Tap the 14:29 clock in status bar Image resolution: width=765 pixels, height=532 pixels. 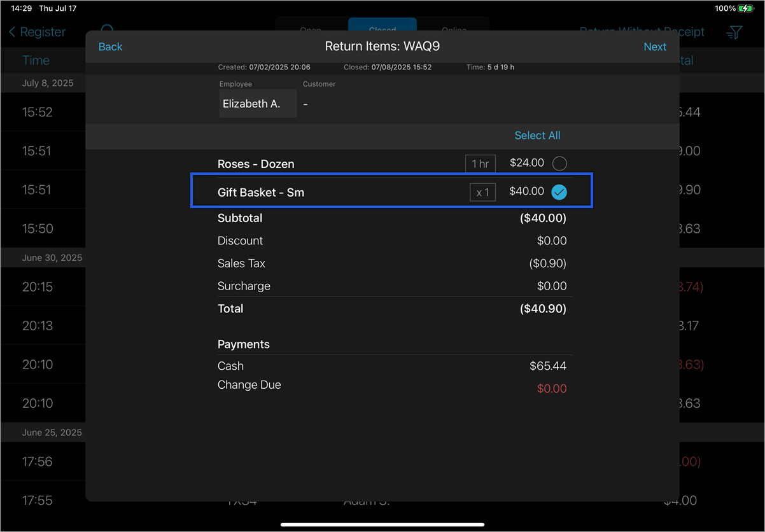(22, 8)
